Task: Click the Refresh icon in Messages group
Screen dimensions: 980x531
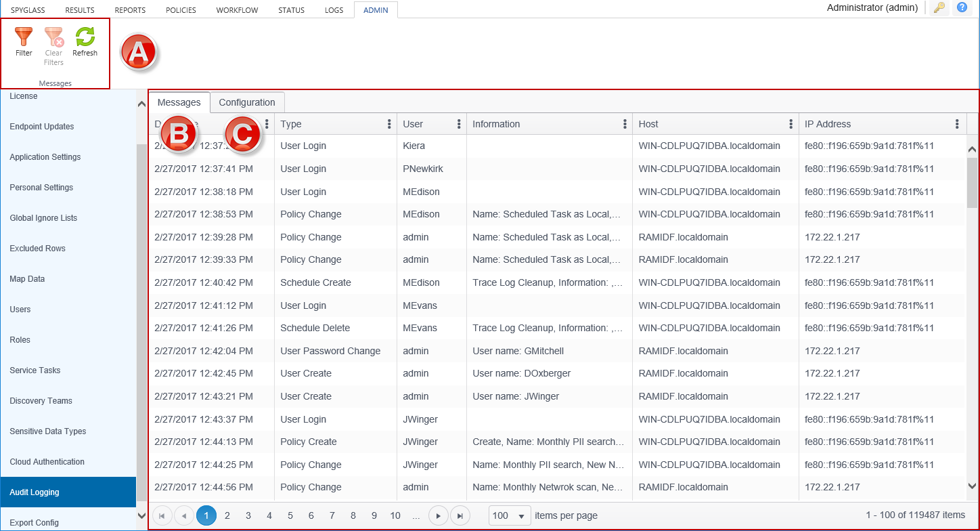Action: click(85, 37)
